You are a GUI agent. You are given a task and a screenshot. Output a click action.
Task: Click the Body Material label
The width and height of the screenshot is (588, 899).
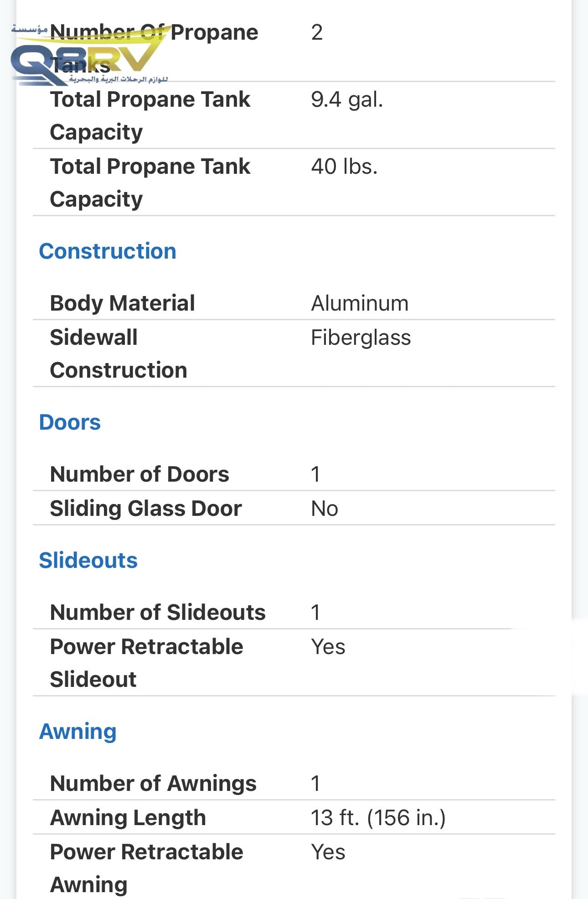click(x=122, y=303)
